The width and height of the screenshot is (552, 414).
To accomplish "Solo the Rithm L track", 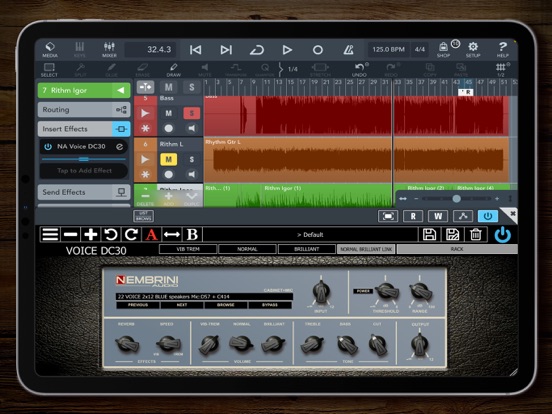I will pyautogui.click(x=192, y=159).
